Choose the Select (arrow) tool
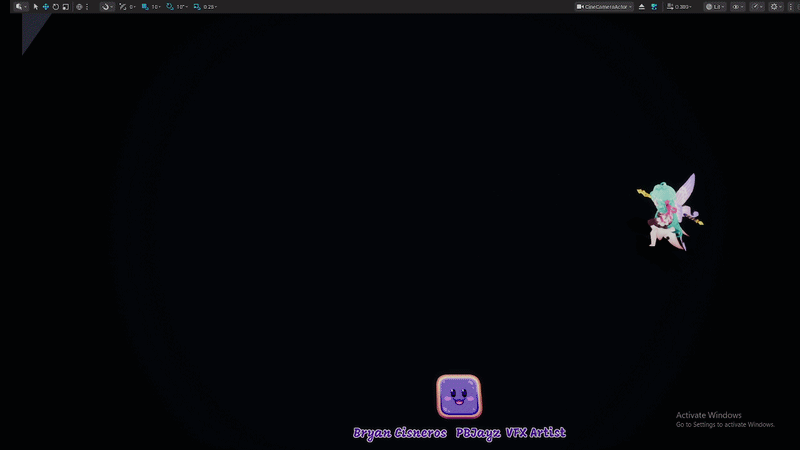Screen dimensions: 800x450 click(36, 7)
